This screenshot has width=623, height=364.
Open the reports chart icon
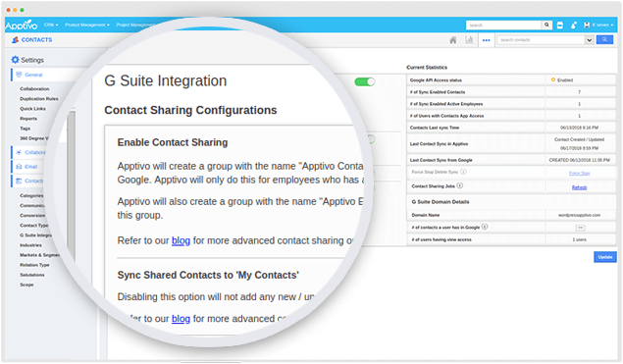tap(469, 40)
